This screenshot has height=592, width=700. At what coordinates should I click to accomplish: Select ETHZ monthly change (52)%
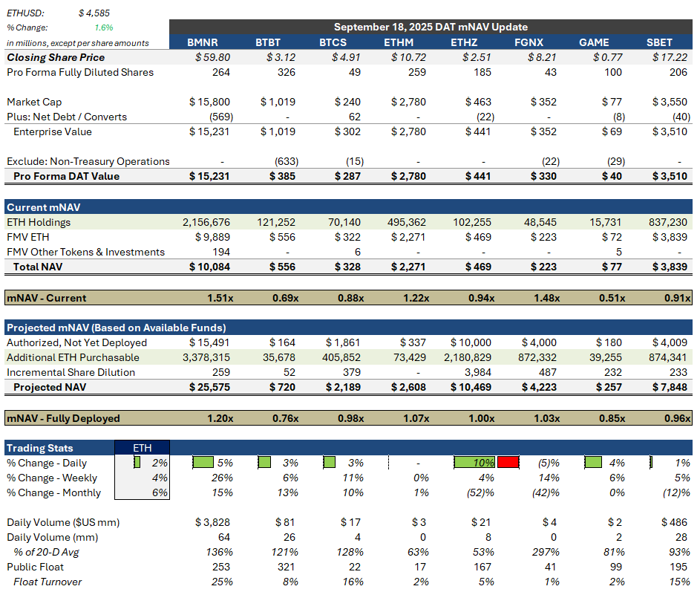[481, 492]
